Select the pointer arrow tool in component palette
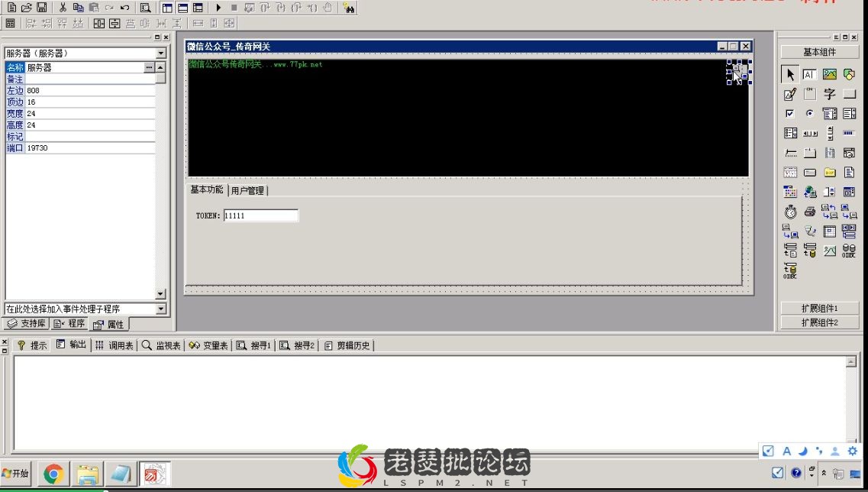 click(x=790, y=73)
